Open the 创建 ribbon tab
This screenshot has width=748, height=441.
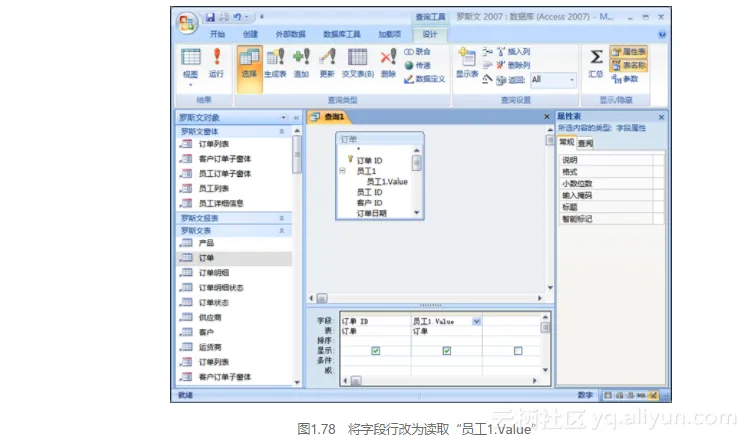tap(250, 34)
